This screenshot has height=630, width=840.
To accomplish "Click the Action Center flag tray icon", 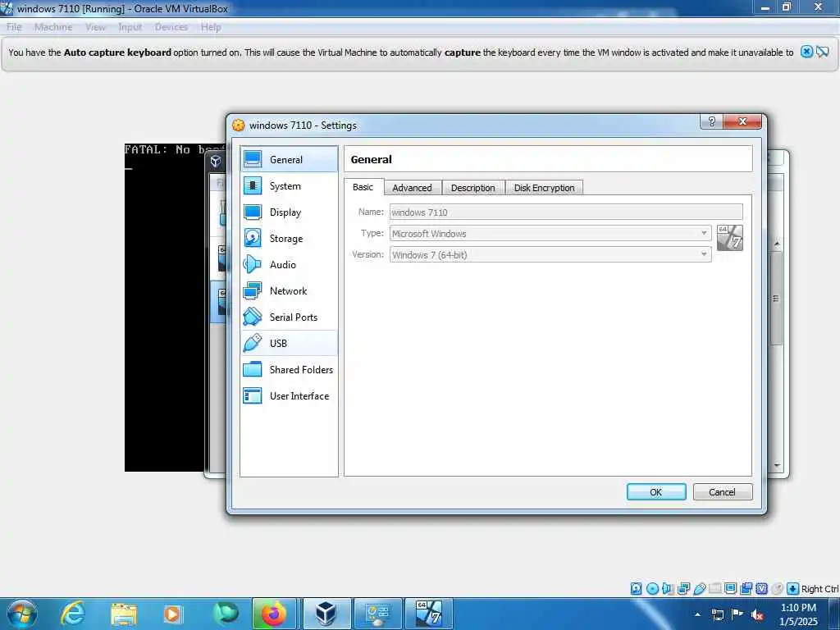I will 737,614.
